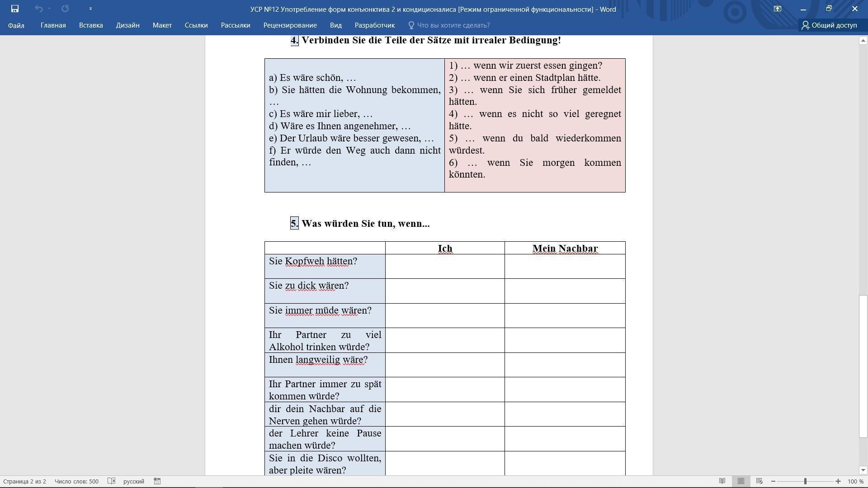This screenshot has height=488, width=868.
Task: Click the spelling check icon in status bar
Action: pos(112,481)
